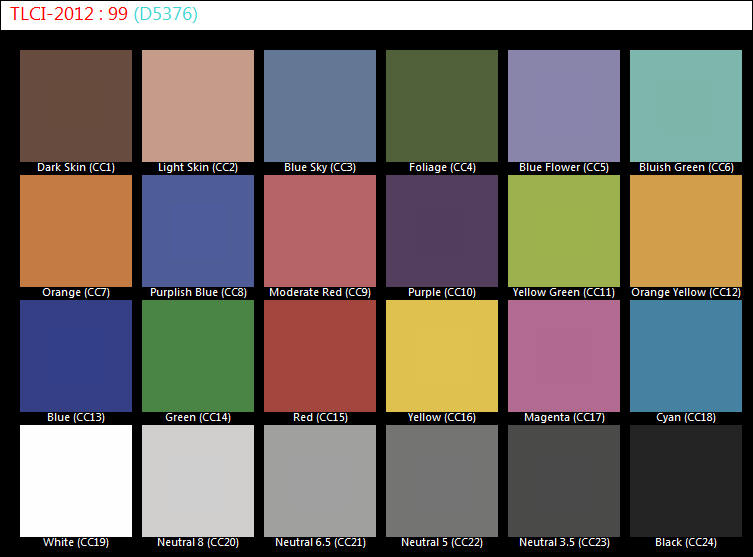Image resolution: width=753 pixels, height=557 pixels.
Task: Select the Yellow Green (CC11) patch
Action: pos(564,231)
